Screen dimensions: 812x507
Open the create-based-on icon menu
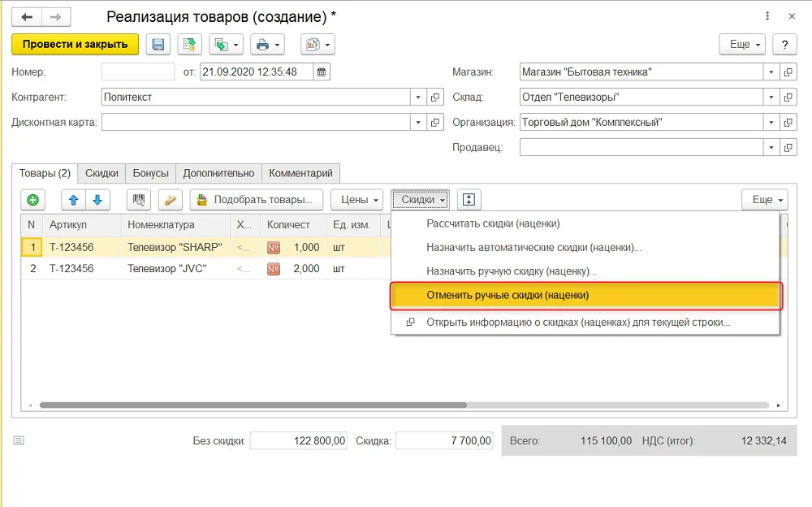227,45
